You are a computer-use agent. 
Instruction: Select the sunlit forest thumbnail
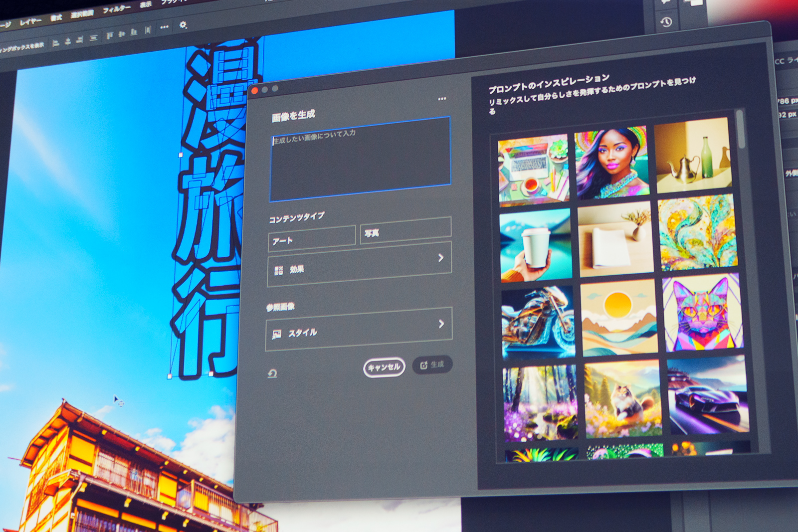(541, 403)
